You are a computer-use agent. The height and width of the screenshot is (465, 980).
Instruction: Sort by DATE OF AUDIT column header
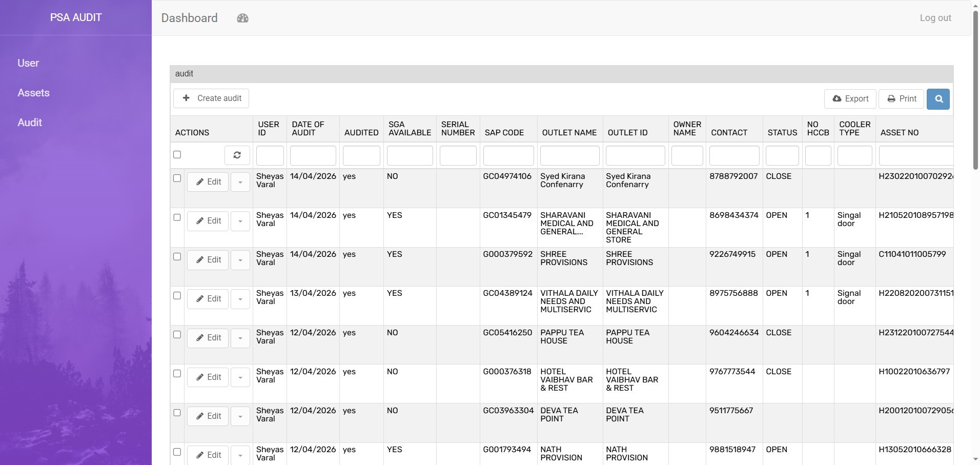point(308,129)
